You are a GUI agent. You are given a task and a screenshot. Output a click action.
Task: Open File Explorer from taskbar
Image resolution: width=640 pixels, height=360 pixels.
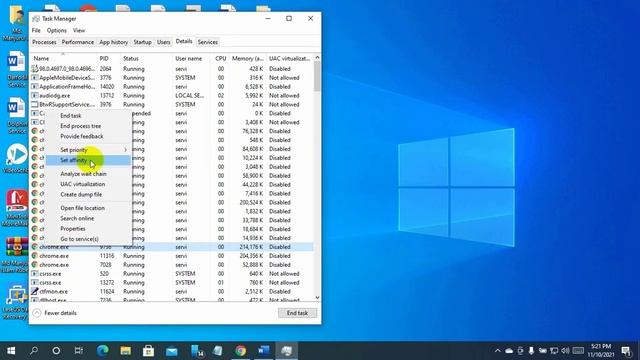pos(125,351)
